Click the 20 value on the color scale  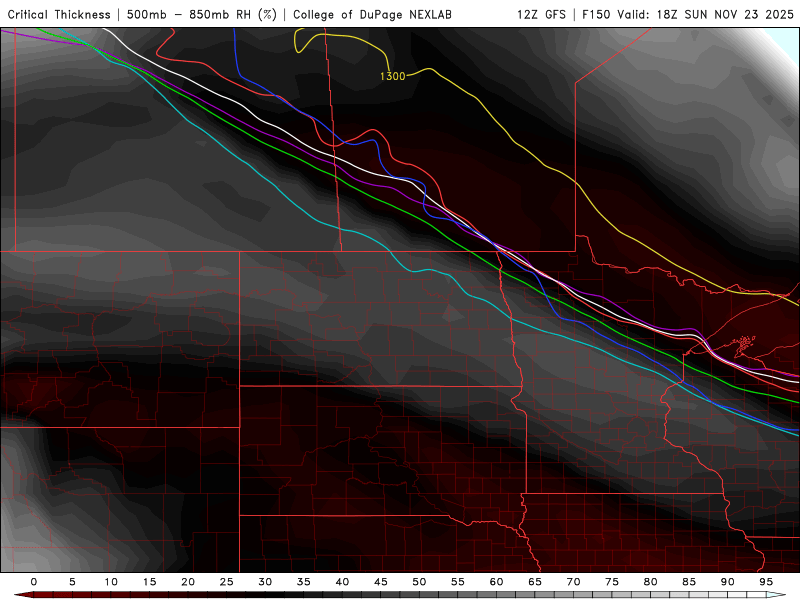click(x=188, y=582)
